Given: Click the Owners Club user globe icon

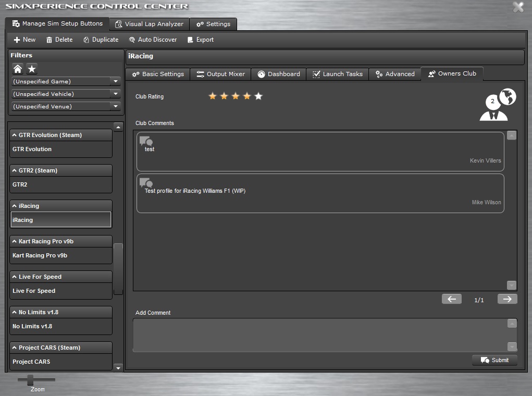Looking at the screenshot, I should [498, 105].
